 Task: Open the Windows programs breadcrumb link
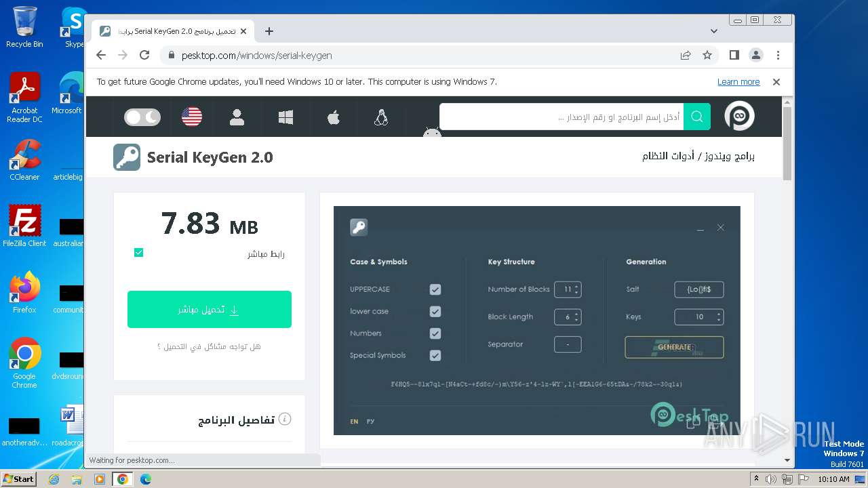(729, 156)
